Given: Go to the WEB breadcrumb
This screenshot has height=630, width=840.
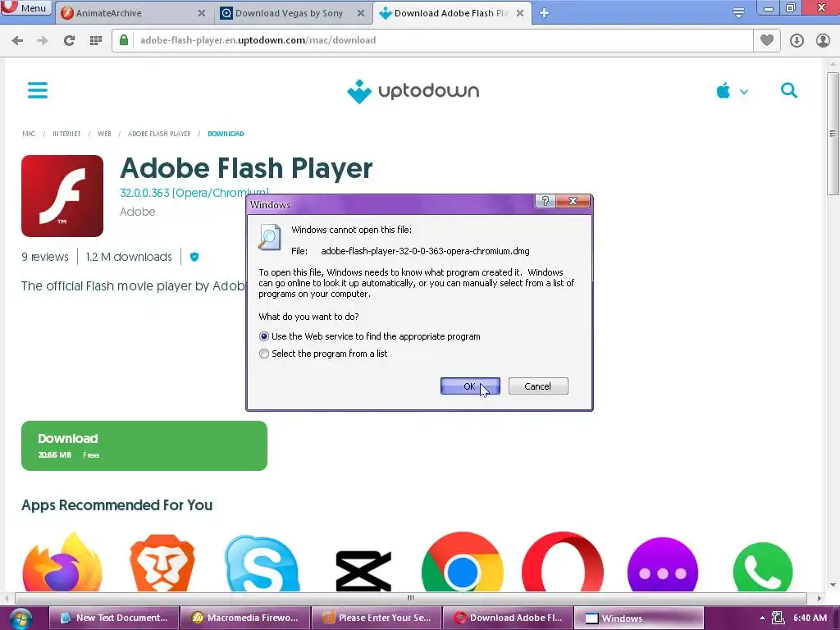Looking at the screenshot, I should 104,134.
